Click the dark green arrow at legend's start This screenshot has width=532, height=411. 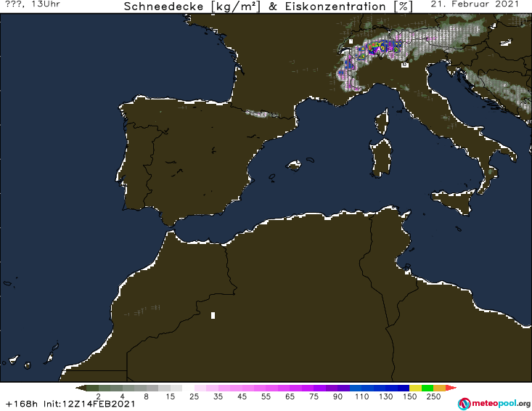click(x=81, y=388)
